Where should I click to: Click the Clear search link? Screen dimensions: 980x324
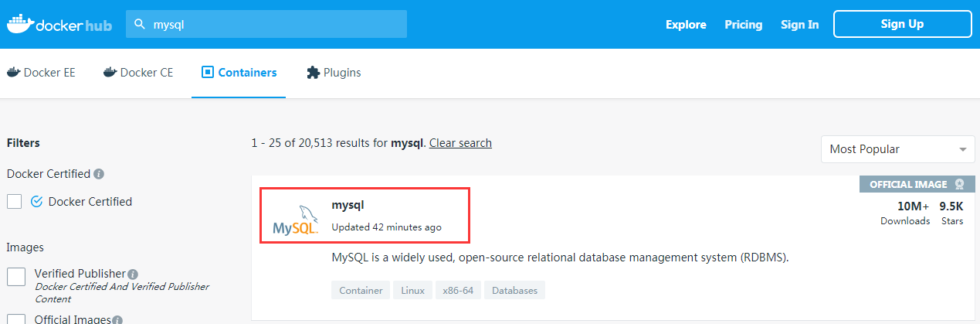click(460, 143)
